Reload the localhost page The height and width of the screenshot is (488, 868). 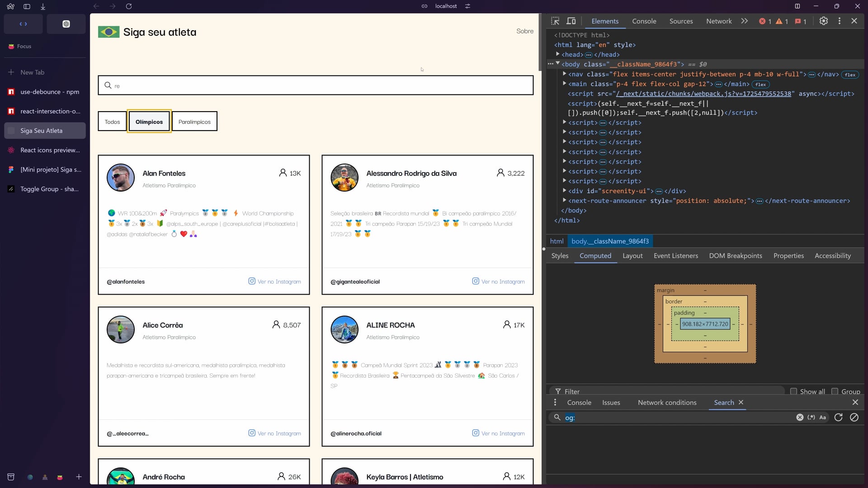tap(129, 6)
